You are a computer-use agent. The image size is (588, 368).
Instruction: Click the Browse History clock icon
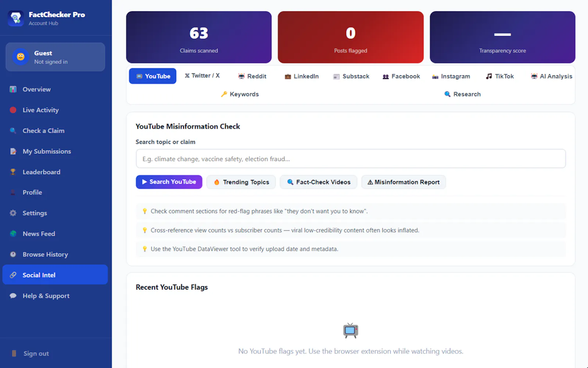click(13, 254)
